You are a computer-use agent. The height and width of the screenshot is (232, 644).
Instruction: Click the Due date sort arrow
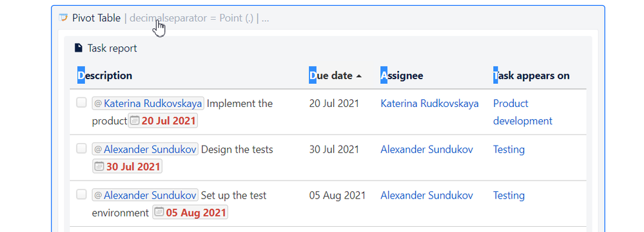pyautogui.click(x=358, y=76)
